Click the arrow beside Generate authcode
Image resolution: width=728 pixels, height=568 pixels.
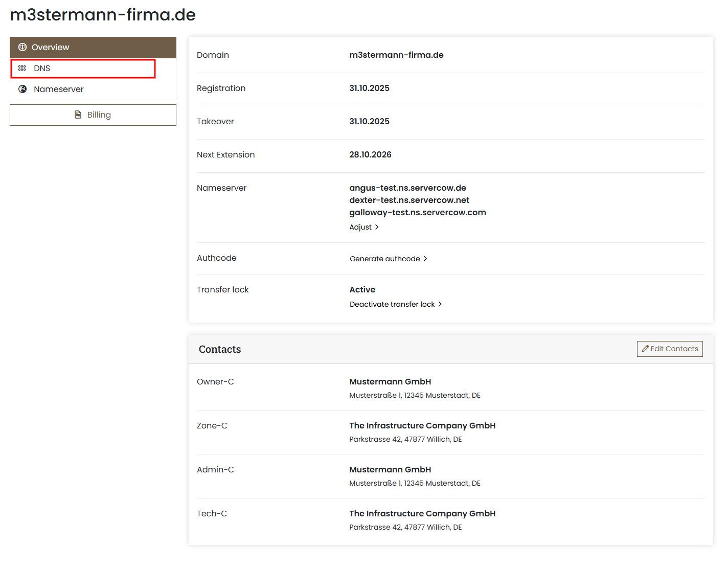pyautogui.click(x=425, y=259)
